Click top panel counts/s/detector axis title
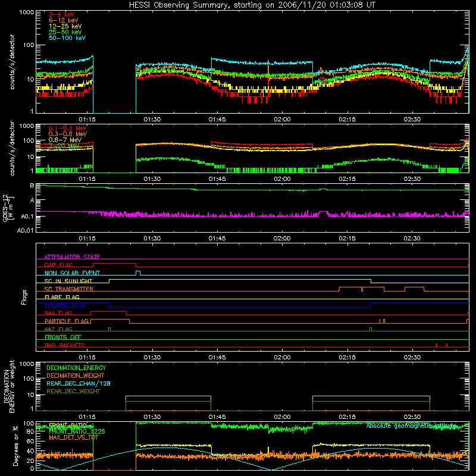Viewport: 476px width, 476px height. 12,62
